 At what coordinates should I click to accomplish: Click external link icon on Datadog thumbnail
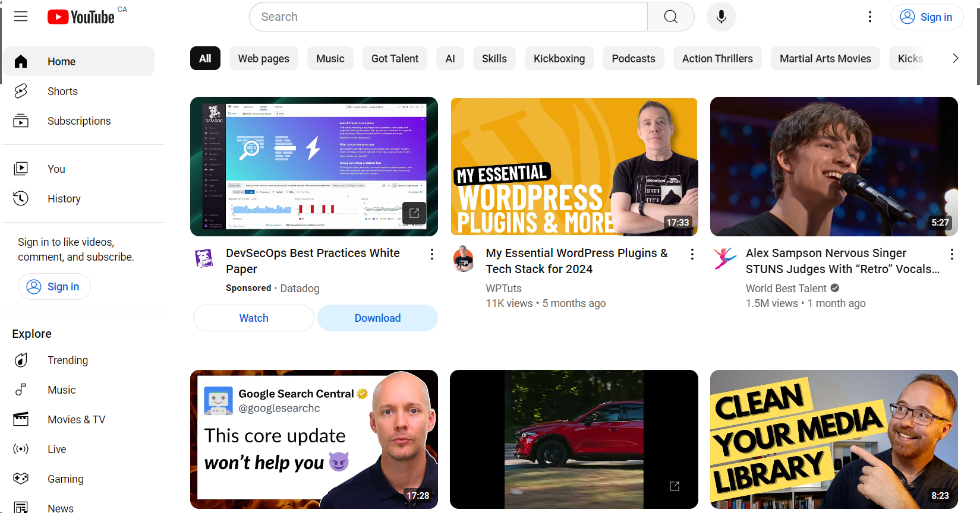[414, 213]
